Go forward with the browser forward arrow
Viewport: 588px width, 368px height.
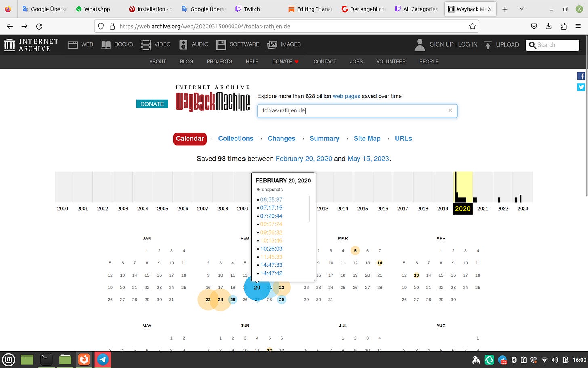pyautogui.click(x=25, y=26)
